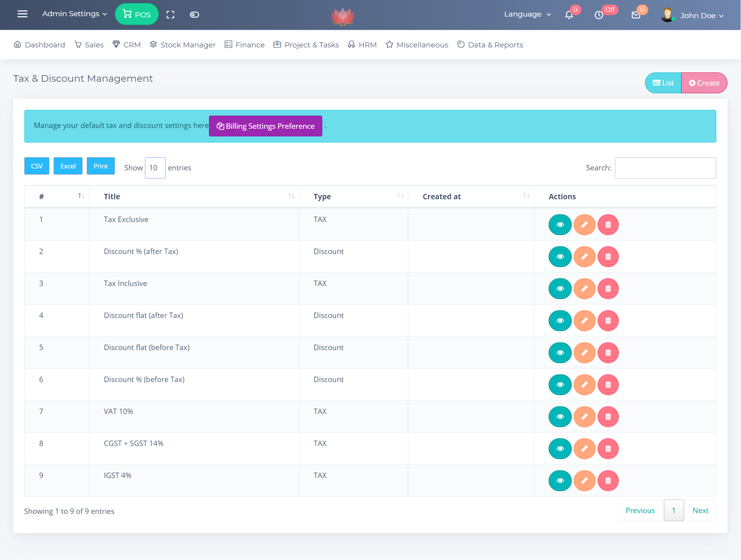Click the fullscreen expand icon

coord(170,15)
